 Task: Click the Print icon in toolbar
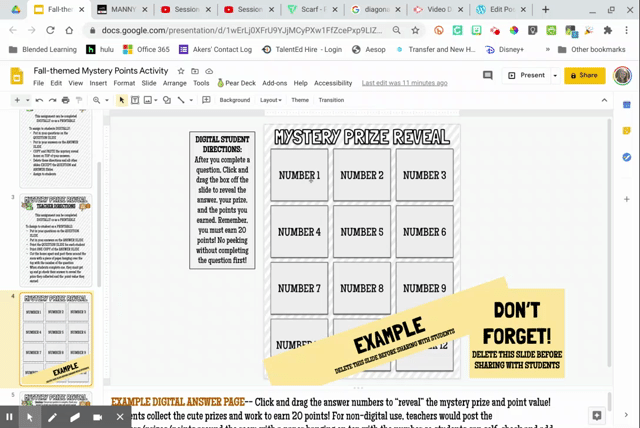point(65,100)
